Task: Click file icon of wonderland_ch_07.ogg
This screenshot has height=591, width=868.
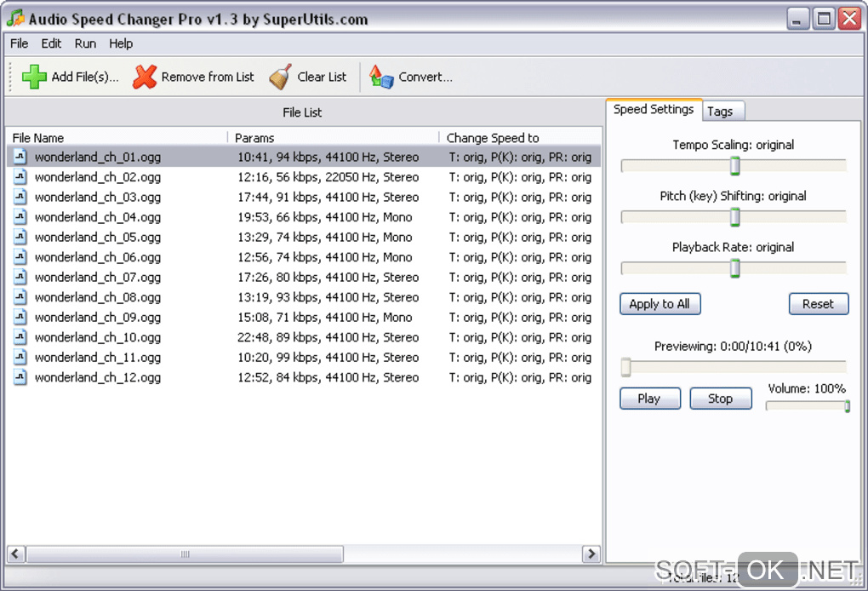Action: [20, 277]
